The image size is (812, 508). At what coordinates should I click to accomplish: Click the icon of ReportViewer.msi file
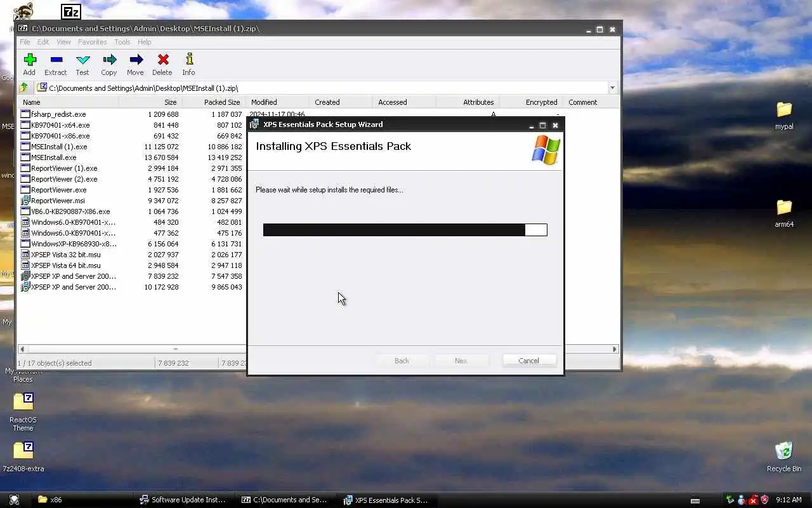[x=25, y=201]
